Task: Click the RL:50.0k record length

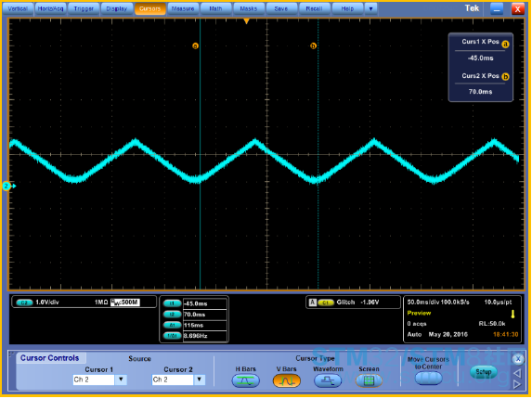Action: (x=492, y=324)
